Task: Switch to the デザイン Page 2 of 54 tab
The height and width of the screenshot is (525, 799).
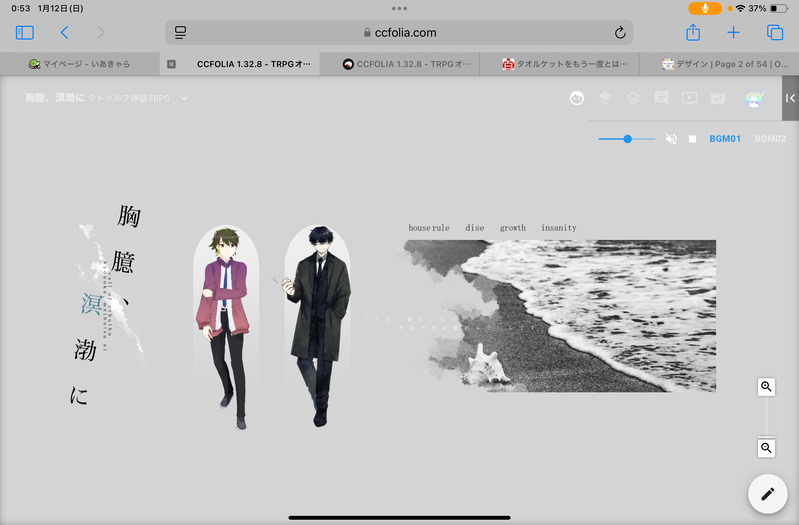Action: pyautogui.click(x=720, y=64)
